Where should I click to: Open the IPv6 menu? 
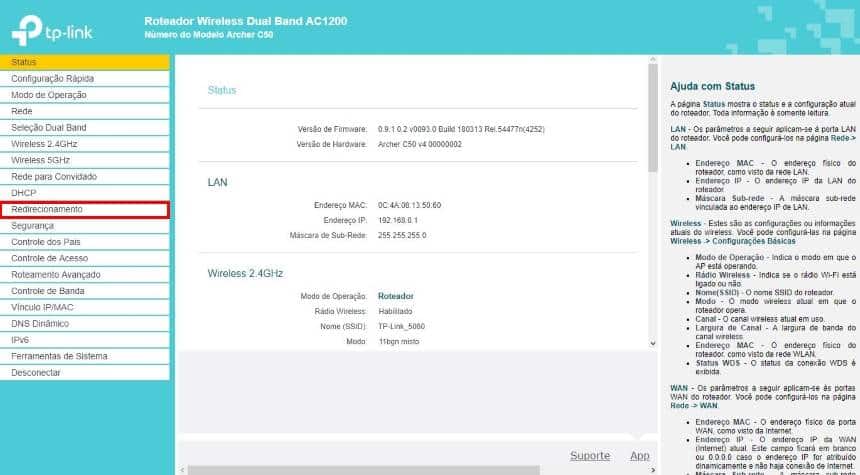point(84,340)
